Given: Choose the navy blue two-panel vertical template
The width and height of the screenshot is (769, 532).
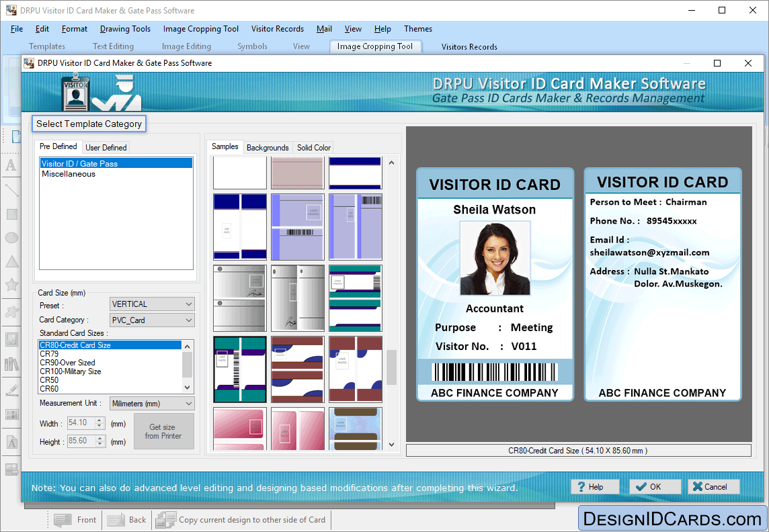Looking at the screenshot, I should pyautogui.click(x=240, y=227).
